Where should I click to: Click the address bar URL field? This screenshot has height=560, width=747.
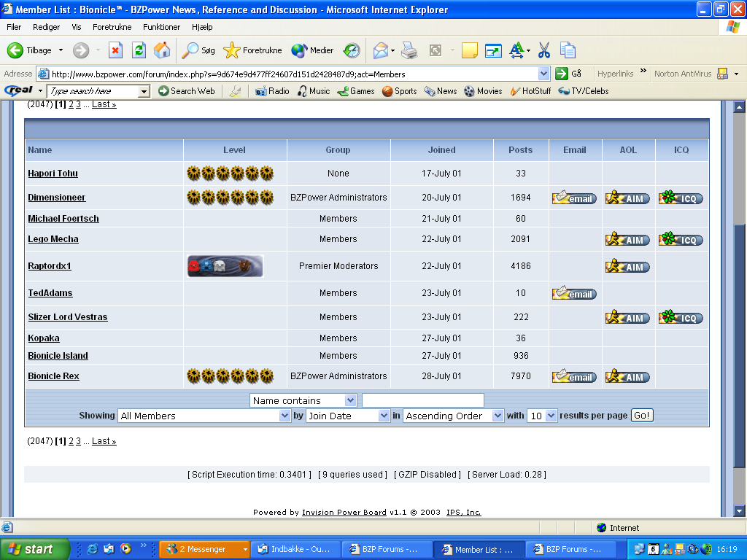click(294, 74)
